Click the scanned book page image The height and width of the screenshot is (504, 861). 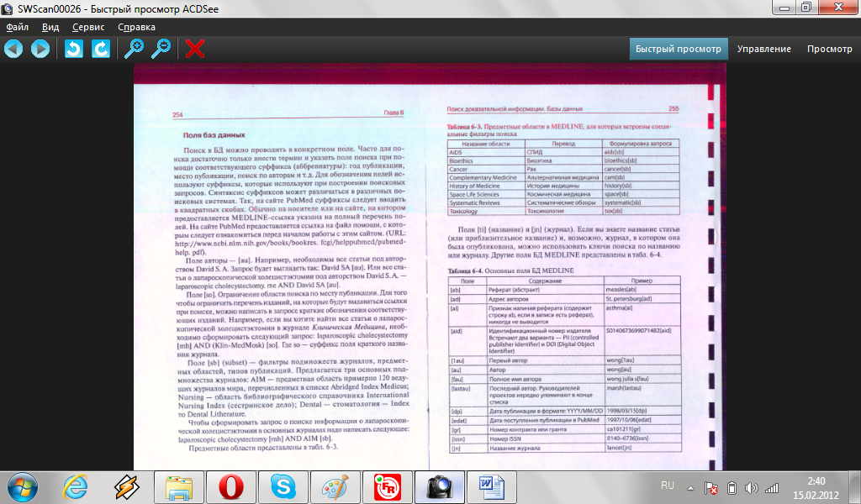(430, 266)
